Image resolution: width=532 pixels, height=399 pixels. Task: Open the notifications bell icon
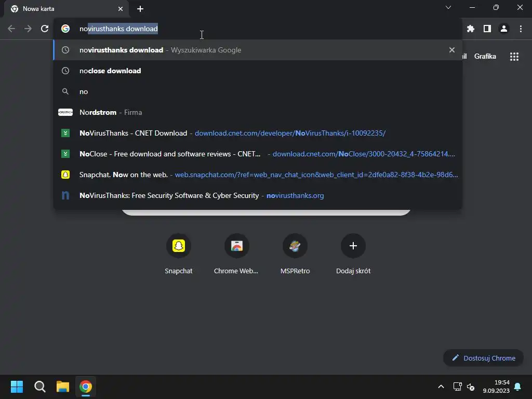[x=518, y=387]
